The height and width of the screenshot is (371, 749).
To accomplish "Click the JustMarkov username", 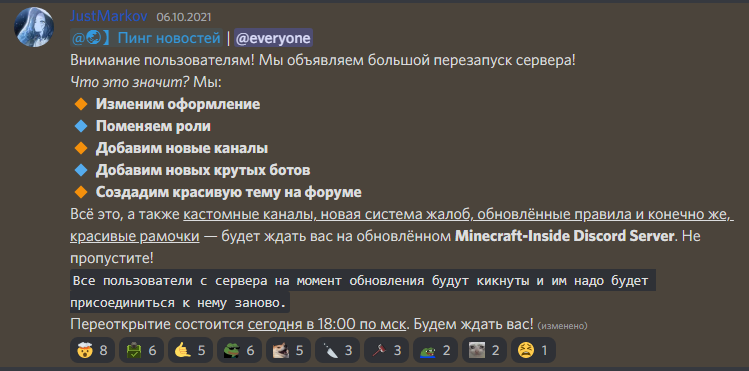I will point(109,16).
